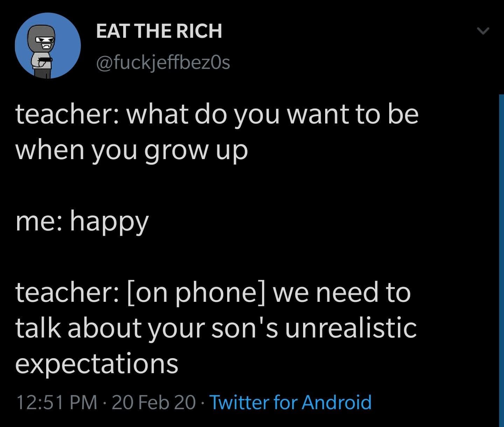The width and height of the screenshot is (504, 427).
Task: Open the @ handle below the display name
Action: click(163, 63)
